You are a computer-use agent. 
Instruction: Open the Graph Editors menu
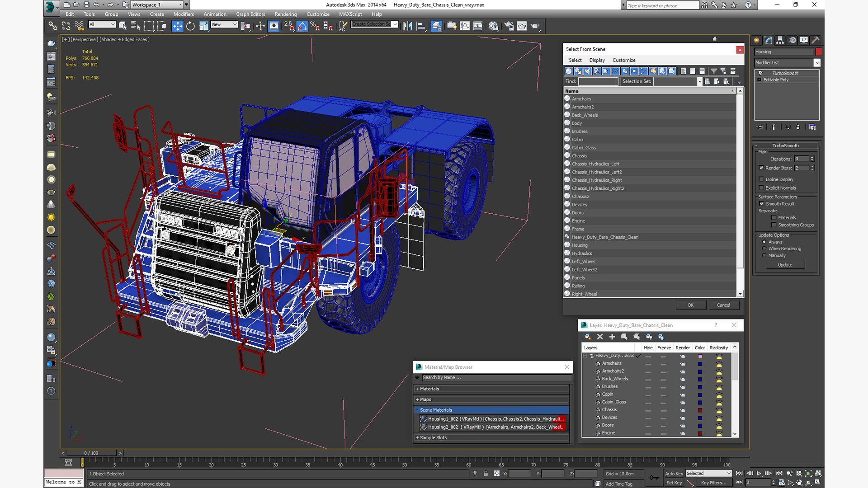point(250,14)
